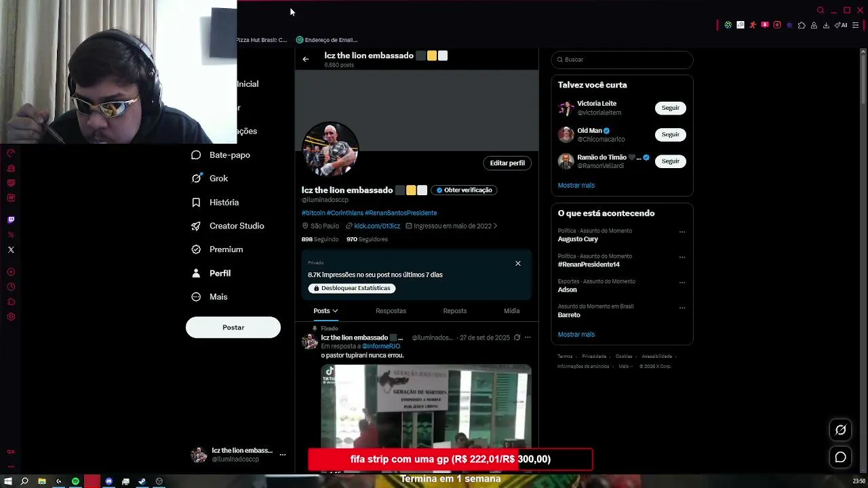The image size is (868, 488).
Task: Switch to the Reposts tab
Action: pyautogui.click(x=454, y=311)
